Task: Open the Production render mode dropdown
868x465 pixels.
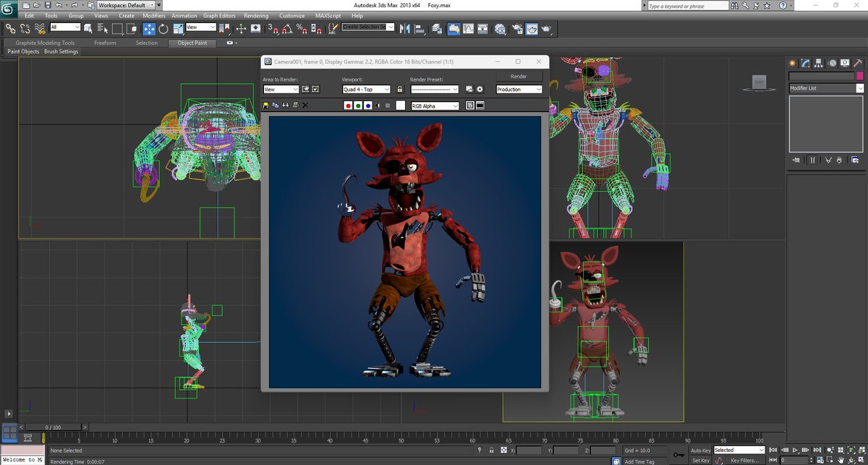Action: coord(519,90)
